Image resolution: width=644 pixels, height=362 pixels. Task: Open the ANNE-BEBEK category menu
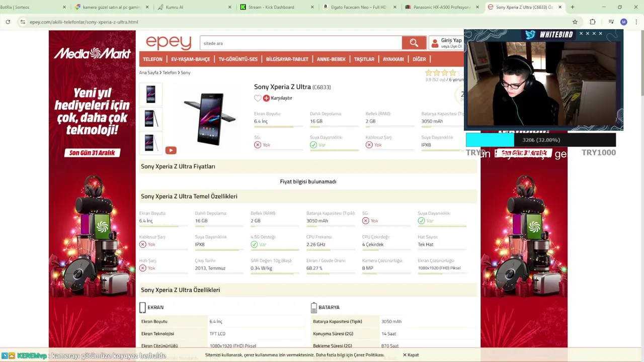(331, 59)
